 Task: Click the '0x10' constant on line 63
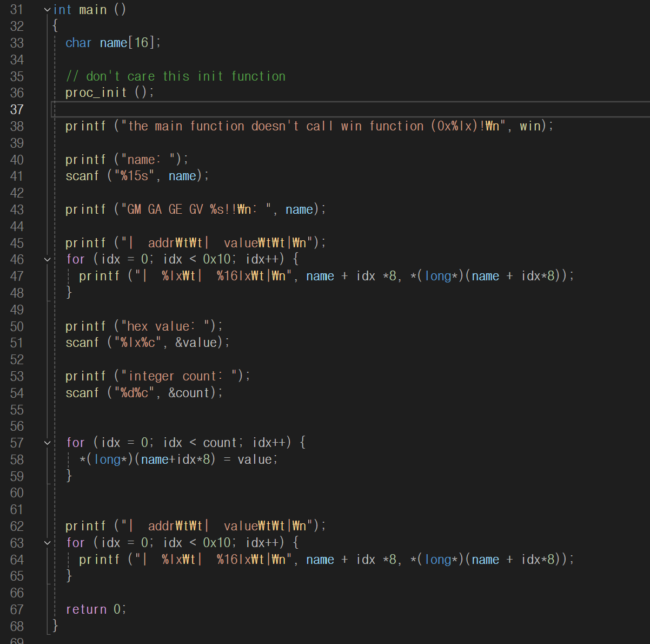tap(216, 543)
